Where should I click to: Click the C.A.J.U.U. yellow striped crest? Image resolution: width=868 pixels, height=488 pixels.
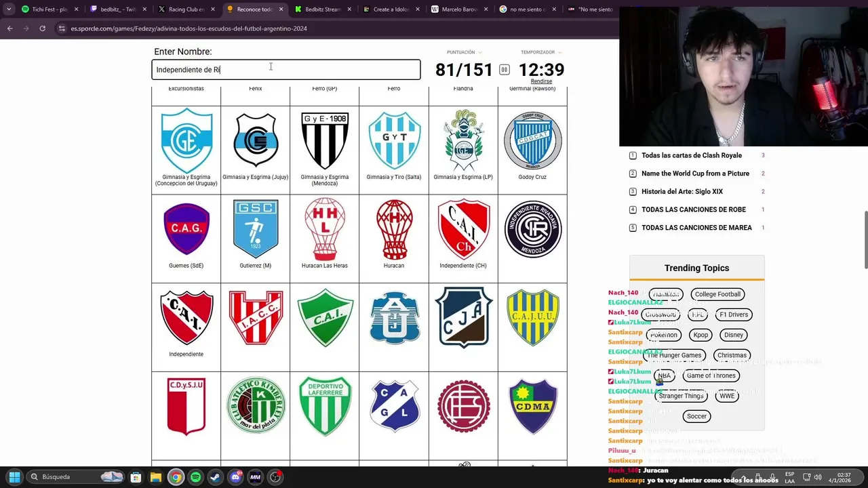click(532, 317)
